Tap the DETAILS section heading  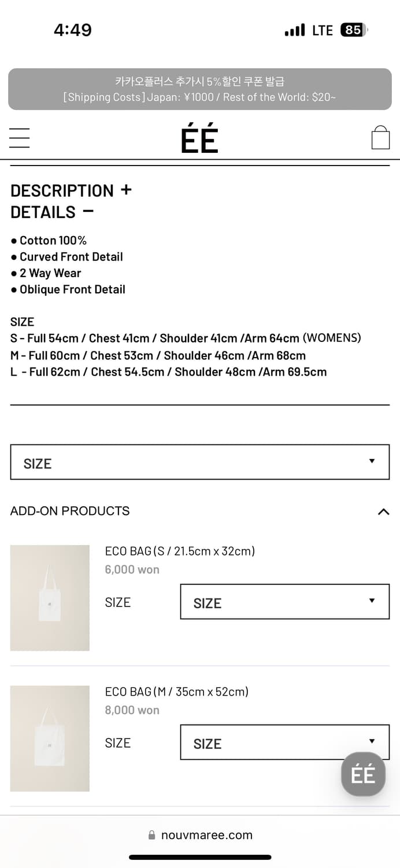(x=43, y=212)
